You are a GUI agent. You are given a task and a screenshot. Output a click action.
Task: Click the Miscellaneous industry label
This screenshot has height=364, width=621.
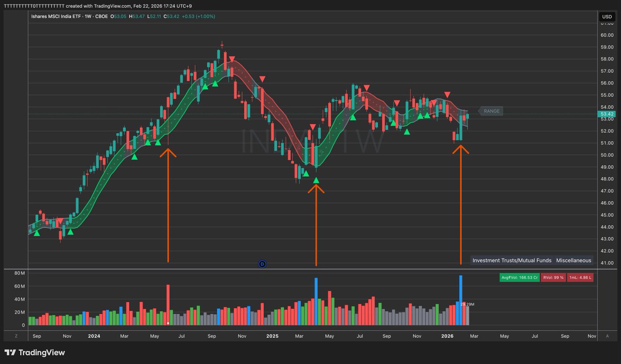coord(573,261)
